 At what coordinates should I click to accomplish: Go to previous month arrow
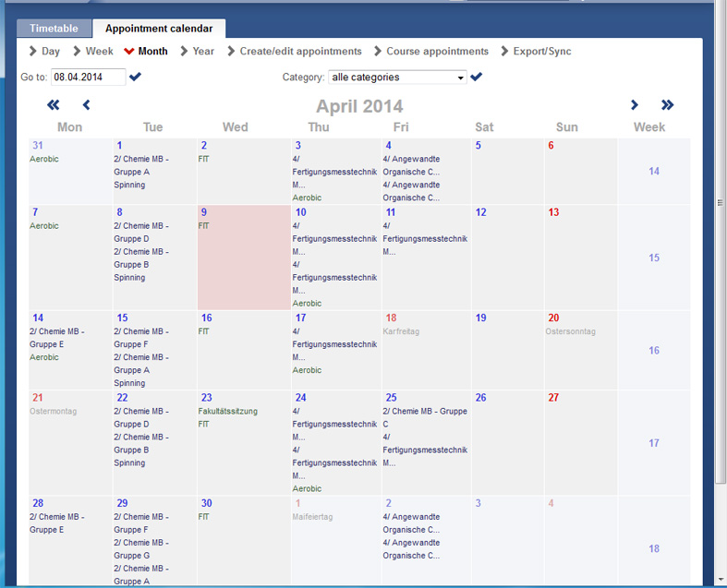(86, 105)
